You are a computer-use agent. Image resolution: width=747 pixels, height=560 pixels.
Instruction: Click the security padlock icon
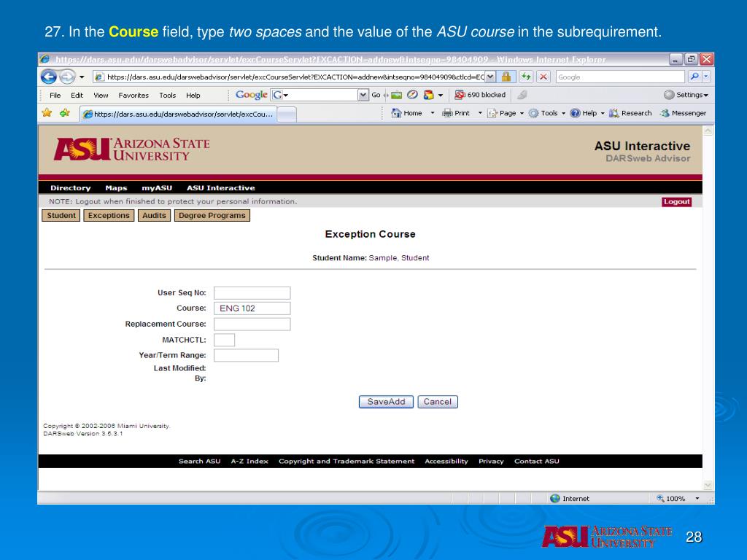click(506, 77)
